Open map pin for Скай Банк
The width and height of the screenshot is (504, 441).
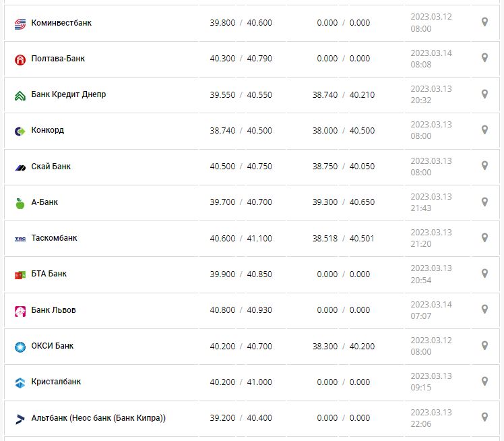[484, 166]
